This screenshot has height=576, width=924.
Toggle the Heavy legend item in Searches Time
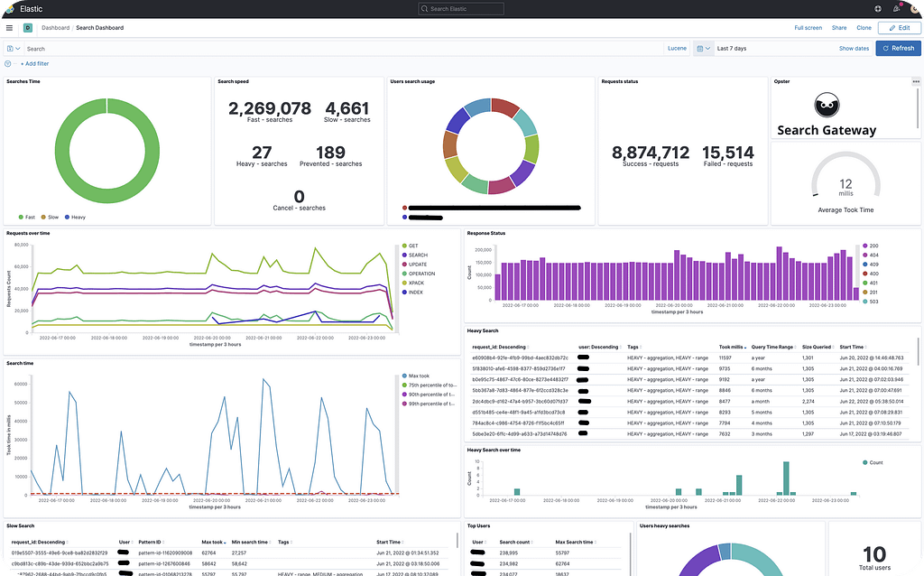(75, 217)
